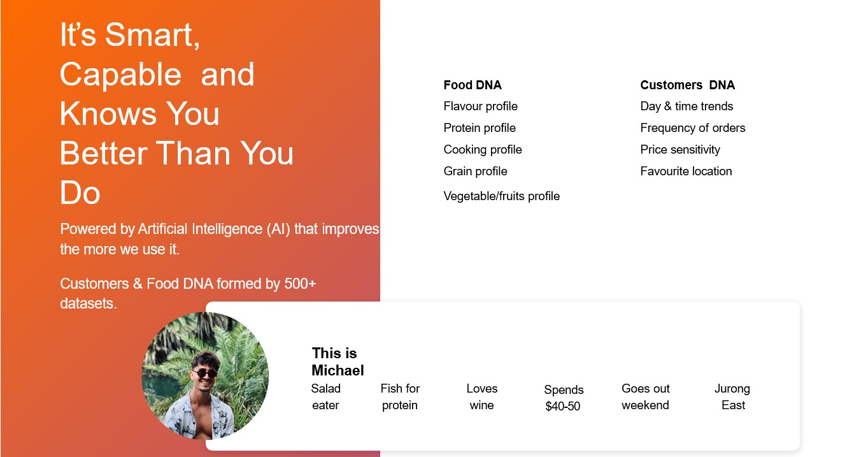Select the "Powered by Artificial Intelligence" paragraph
This screenshot has height=457, width=868.
[x=219, y=239]
